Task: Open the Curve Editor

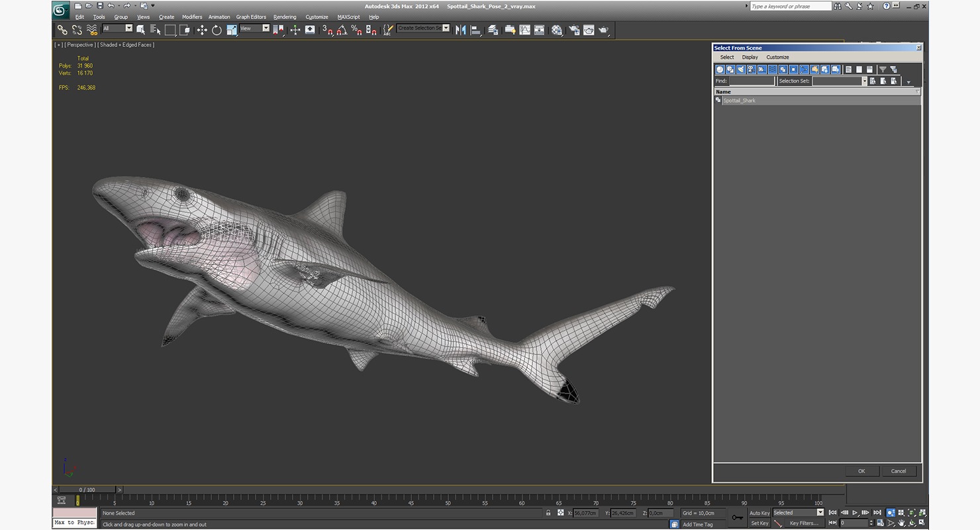Action: 524,30
